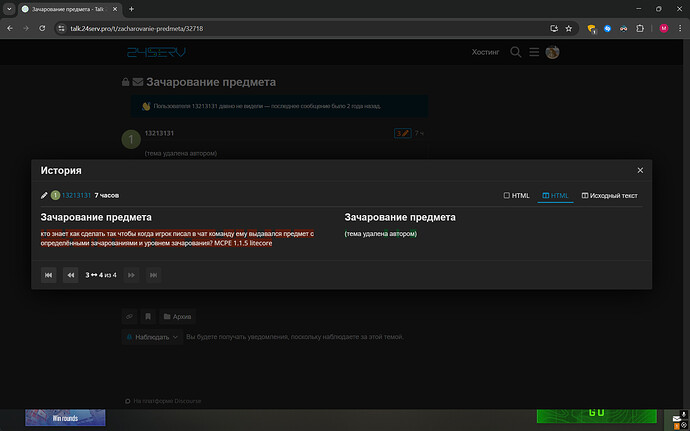
Task: Select side-by-side HTML view tab
Action: pyautogui.click(x=555, y=195)
